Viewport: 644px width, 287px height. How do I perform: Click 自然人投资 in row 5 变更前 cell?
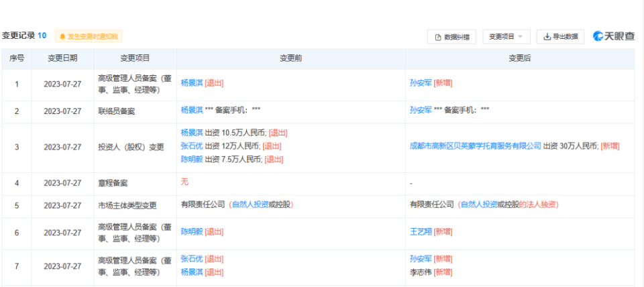click(x=250, y=204)
